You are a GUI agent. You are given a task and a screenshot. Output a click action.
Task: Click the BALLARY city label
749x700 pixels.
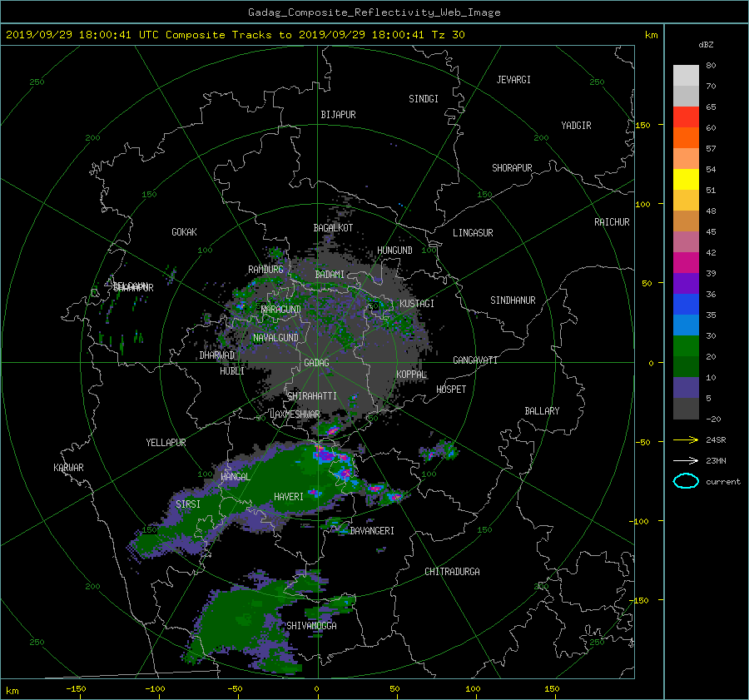[x=542, y=411]
